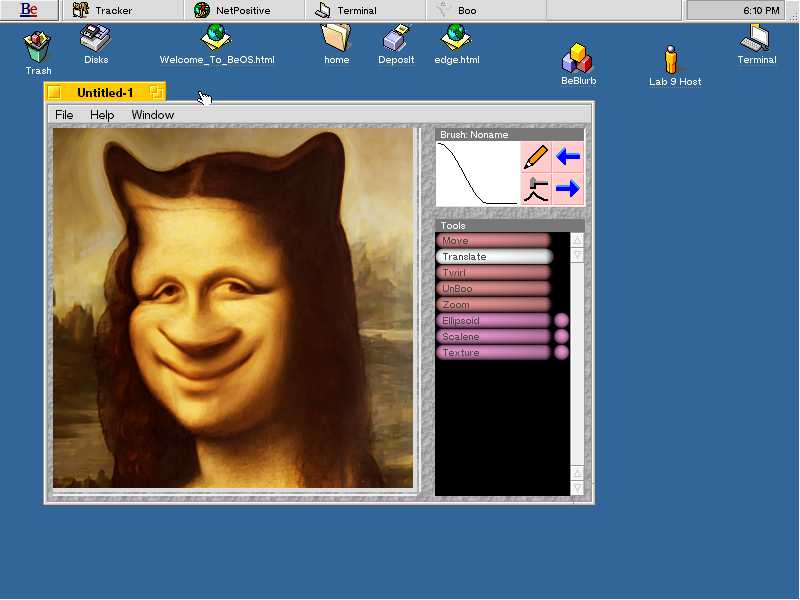Select the Welcome_To_BeOS.html desktop icon

pos(217,45)
